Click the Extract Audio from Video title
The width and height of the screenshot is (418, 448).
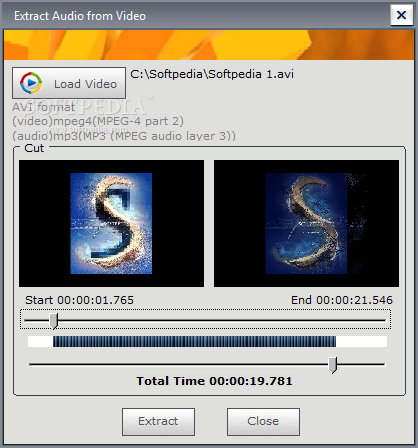click(x=80, y=16)
